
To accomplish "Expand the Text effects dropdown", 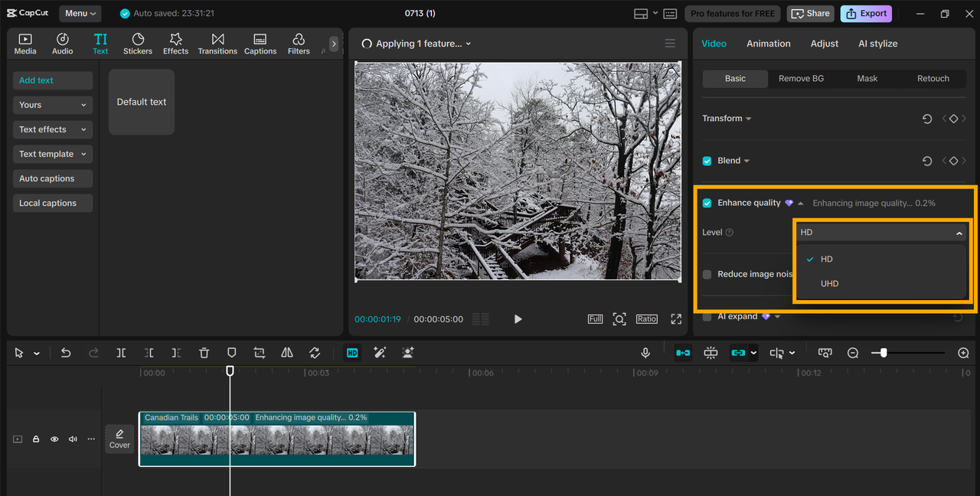I will click(x=53, y=129).
